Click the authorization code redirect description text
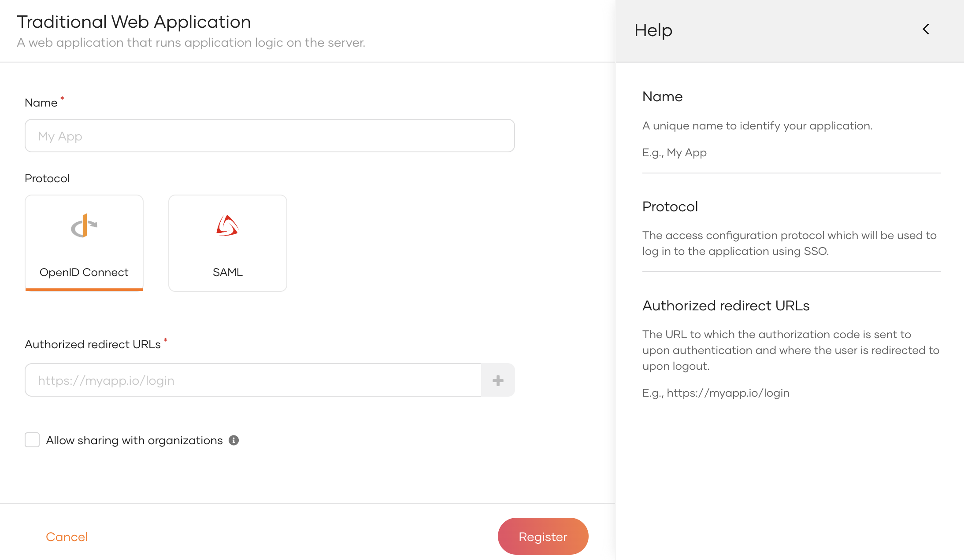 pos(791,350)
